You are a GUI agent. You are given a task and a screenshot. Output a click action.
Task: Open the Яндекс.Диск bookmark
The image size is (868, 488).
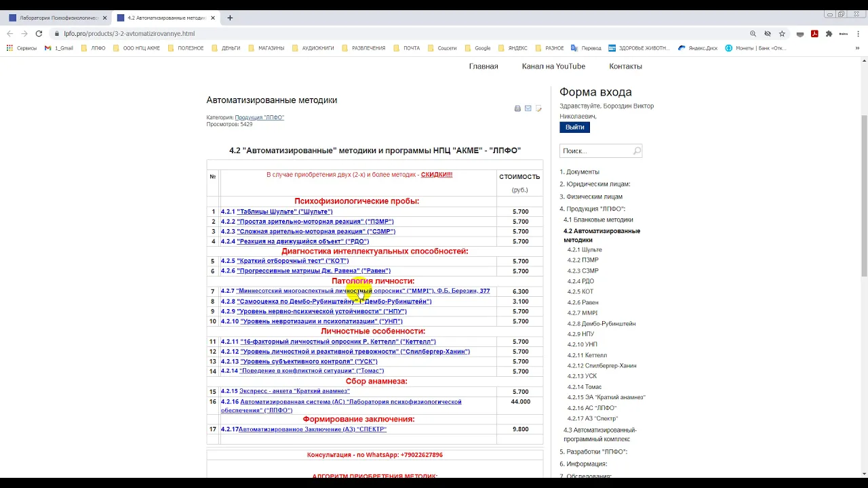pyautogui.click(x=697, y=48)
